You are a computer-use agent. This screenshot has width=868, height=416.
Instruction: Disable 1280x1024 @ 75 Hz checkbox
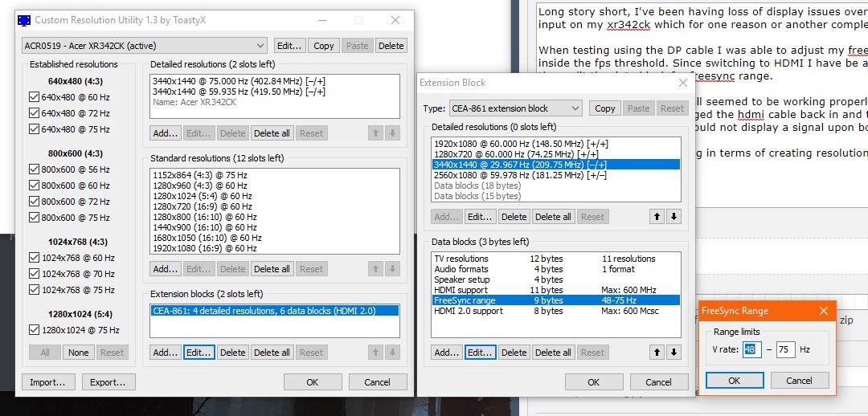[34, 330]
